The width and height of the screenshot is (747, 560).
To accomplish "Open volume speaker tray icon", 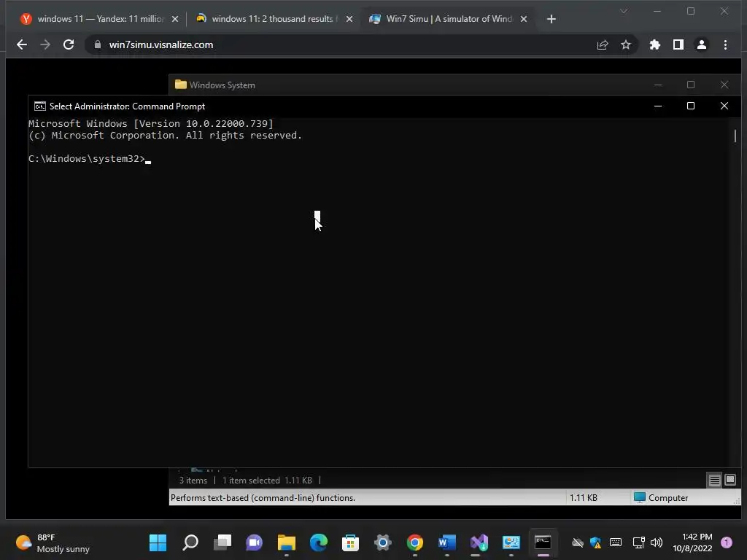I will 657,542.
